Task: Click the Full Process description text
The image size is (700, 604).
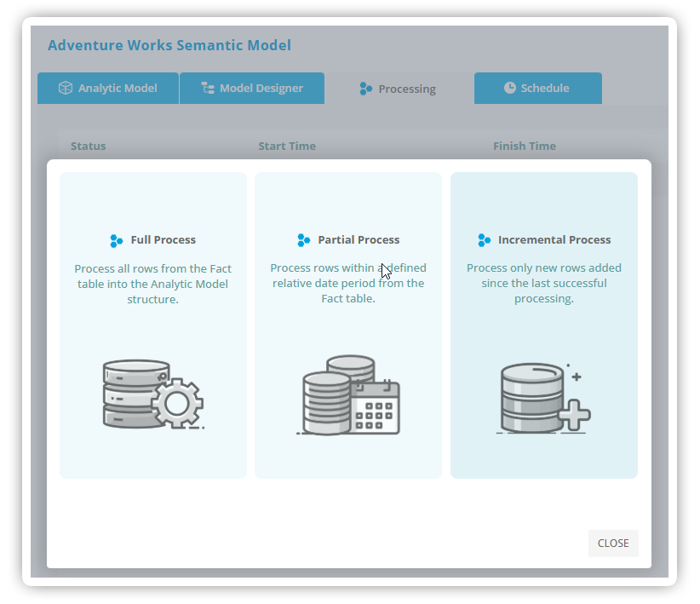Action: 152,285
